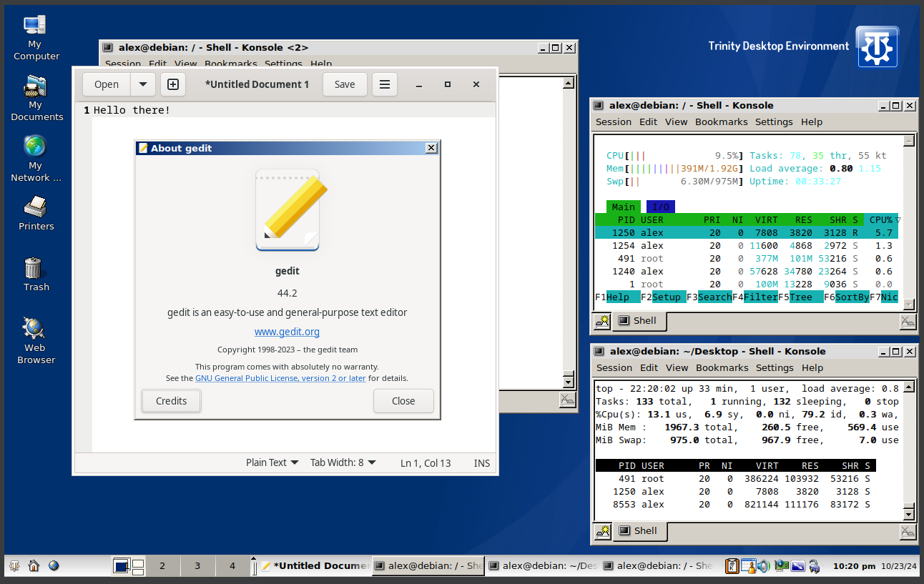Click the home icon in the taskbar

34,566
